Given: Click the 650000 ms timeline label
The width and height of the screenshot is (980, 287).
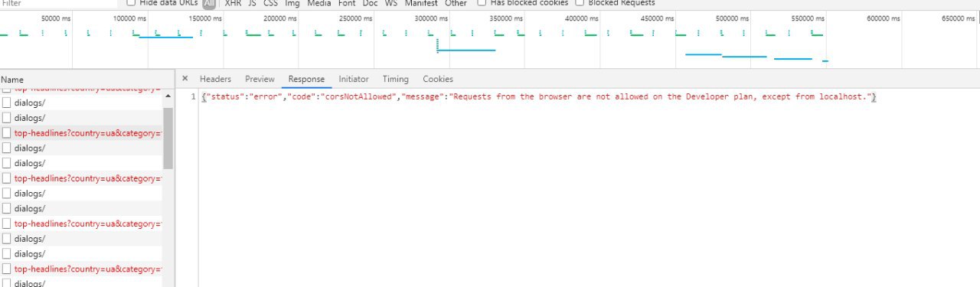Looking at the screenshot, I should tap(959, 18).
